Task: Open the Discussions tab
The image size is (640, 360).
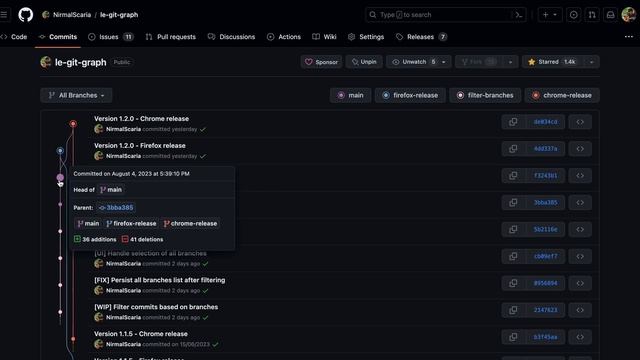Action: [231, 37]
